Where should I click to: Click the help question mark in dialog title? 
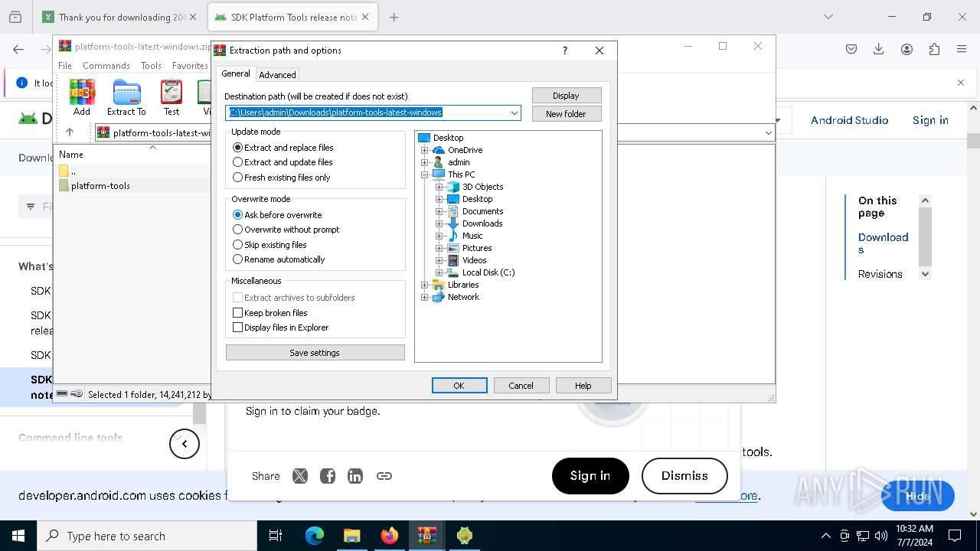point(565,51)
